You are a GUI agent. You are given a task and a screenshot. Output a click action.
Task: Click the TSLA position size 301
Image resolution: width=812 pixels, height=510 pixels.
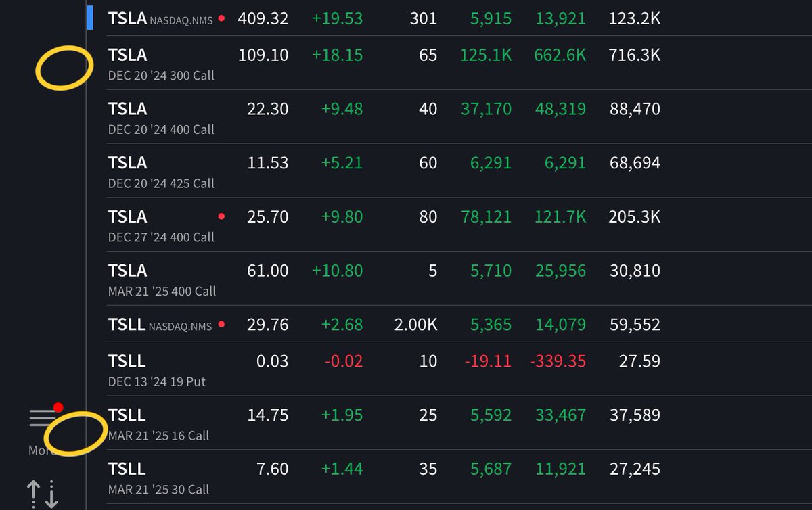(x=424, y=19)
